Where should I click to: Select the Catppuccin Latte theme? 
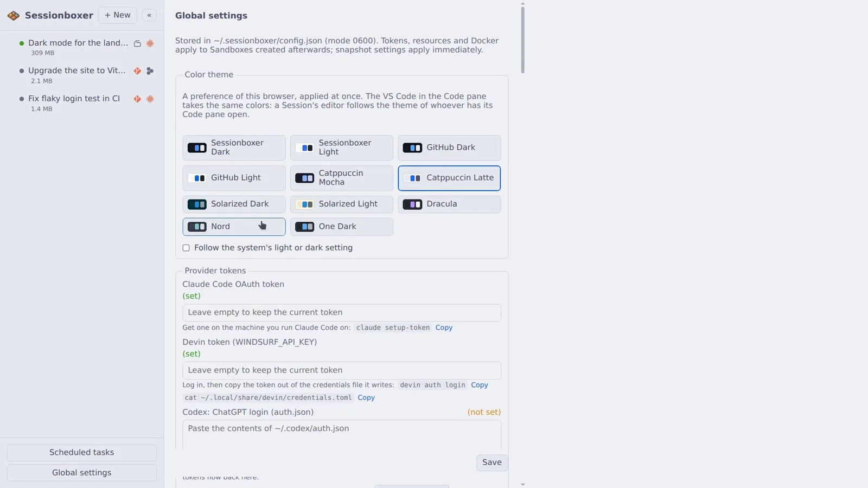pyautogui.click(x=449, y=178)
